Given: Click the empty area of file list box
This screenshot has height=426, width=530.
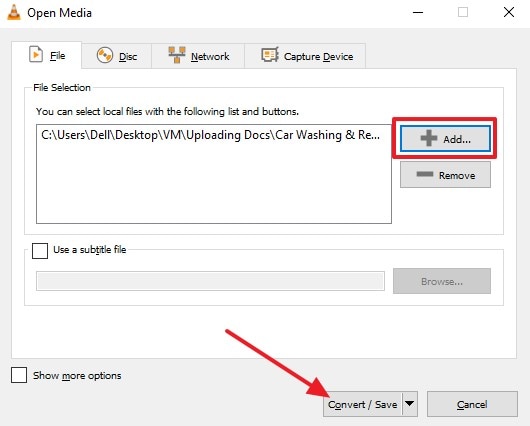Looking at the screenshot, I should (x=214, y=183).
